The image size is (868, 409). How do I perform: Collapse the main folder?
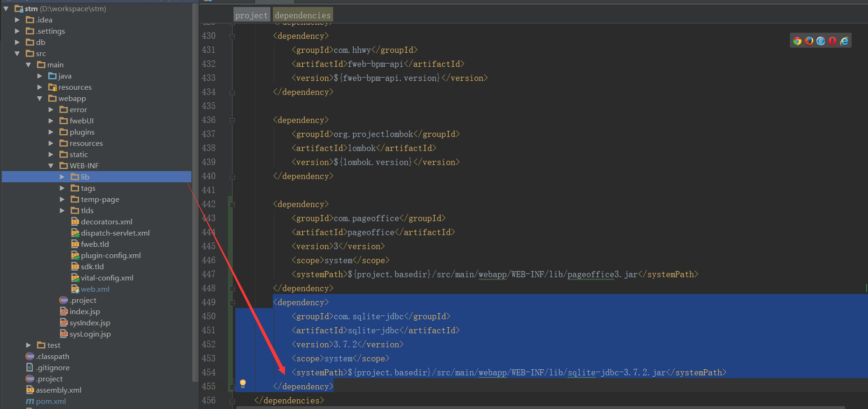click(29, 65)
